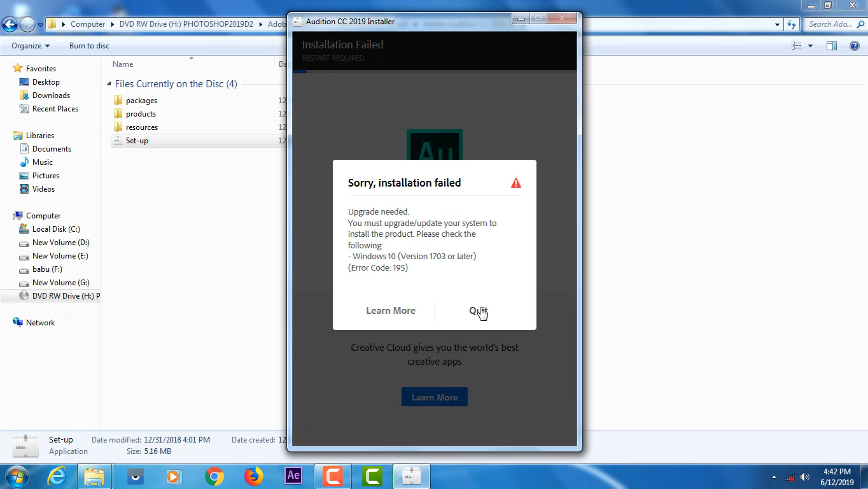This screenshot has height=489, width=868.
Task: Open Videos library
Action: tap(43, 189)
